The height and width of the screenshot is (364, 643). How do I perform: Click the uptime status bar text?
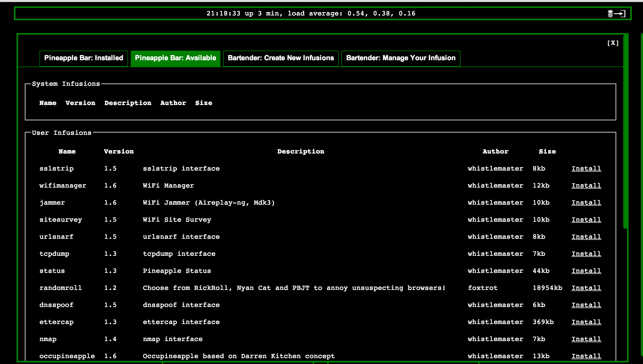pos(311,14)
